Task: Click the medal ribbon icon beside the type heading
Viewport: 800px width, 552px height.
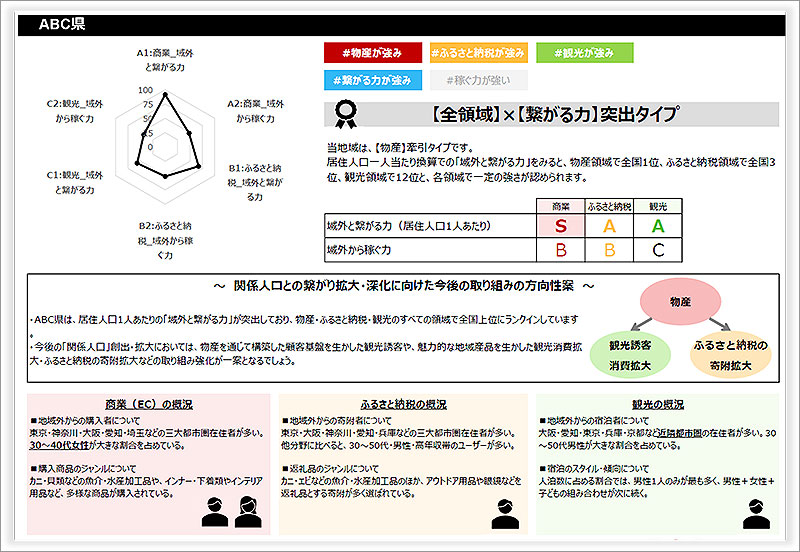Action: tap(346, 112)
